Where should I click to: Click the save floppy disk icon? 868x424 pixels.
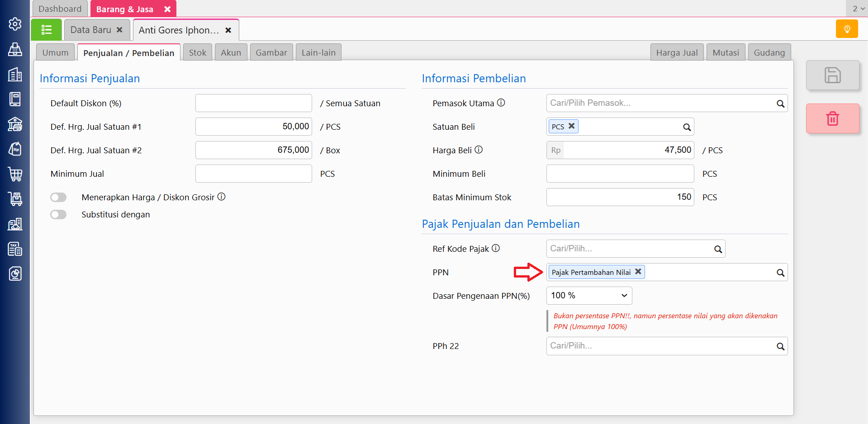pos(832,75)
